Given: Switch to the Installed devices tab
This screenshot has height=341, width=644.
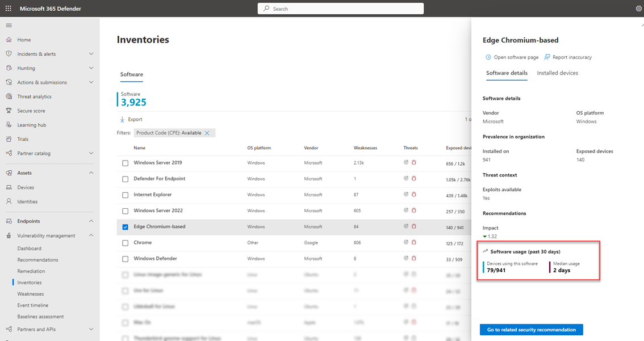Looking at the screenshot, I should pos(557,73).
